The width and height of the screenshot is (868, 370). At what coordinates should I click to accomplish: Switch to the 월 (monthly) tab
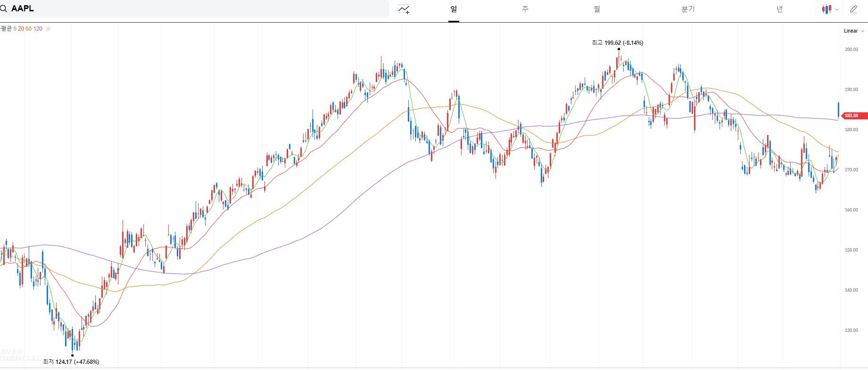[x=597, y=9]
